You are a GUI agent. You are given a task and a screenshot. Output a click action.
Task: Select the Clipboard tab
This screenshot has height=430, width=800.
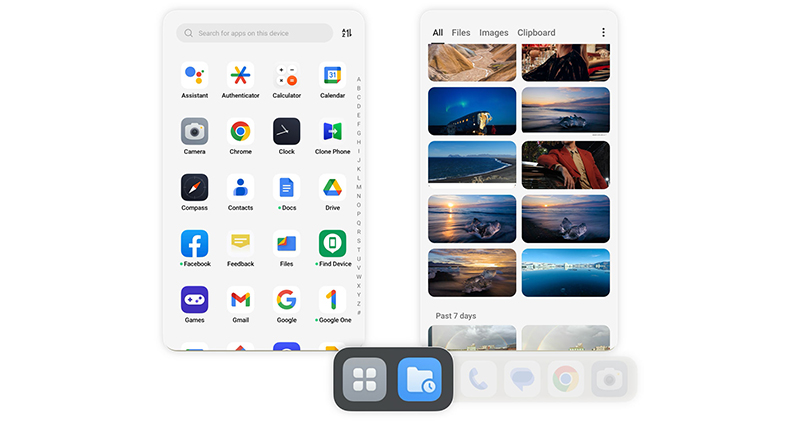tap(536, 33)
